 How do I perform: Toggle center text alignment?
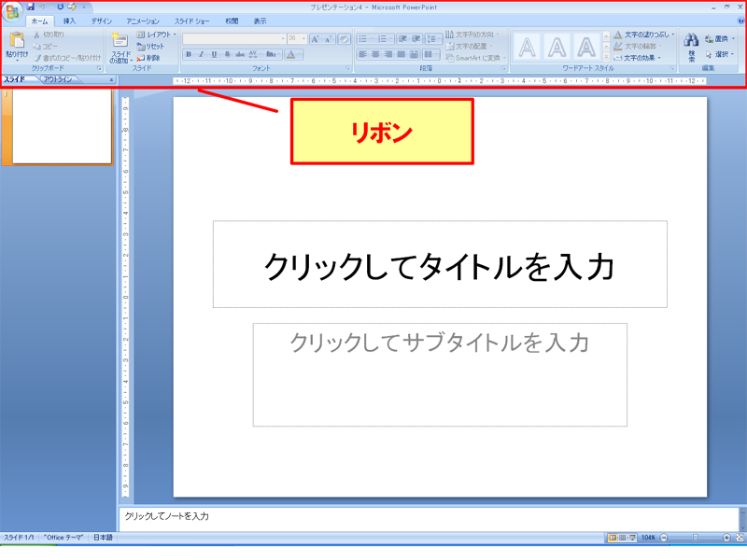click(x=376, y=54)
